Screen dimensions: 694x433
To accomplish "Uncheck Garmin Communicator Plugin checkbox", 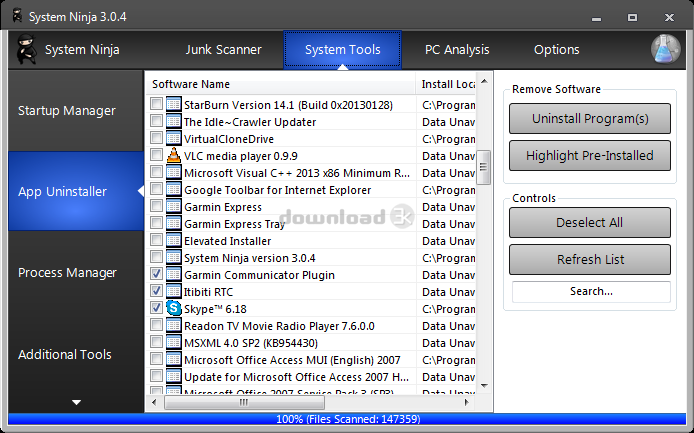I will 156,274.
